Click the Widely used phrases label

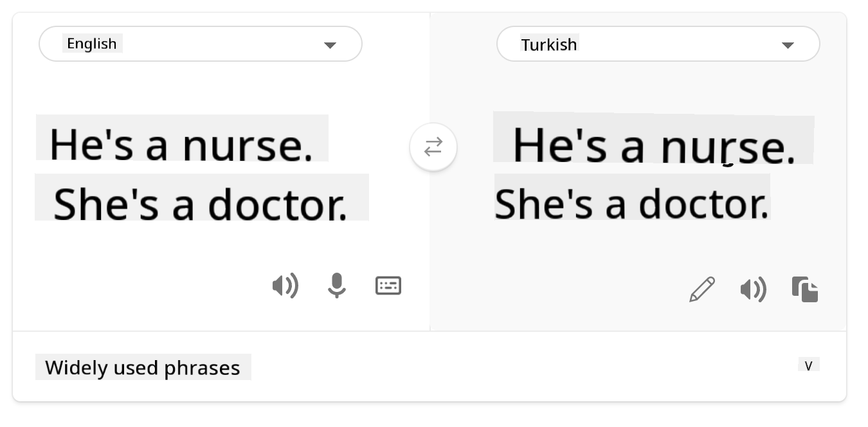[x=143, y=368]
